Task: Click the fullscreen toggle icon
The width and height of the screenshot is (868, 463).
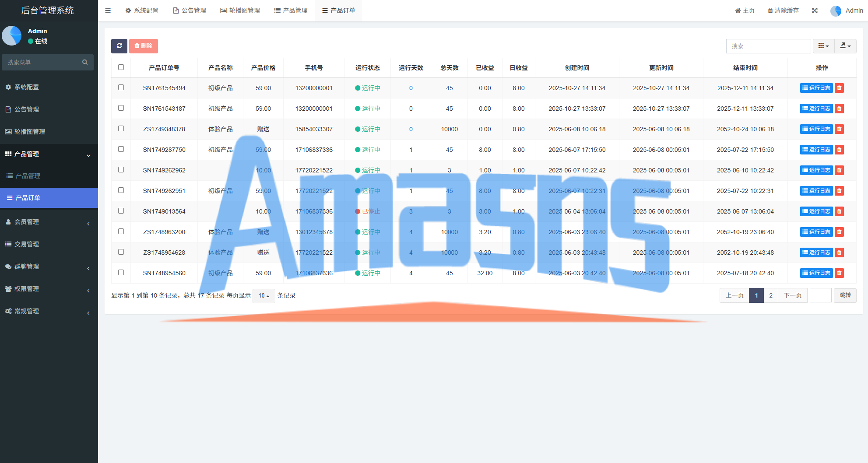Action: point(815,11)
